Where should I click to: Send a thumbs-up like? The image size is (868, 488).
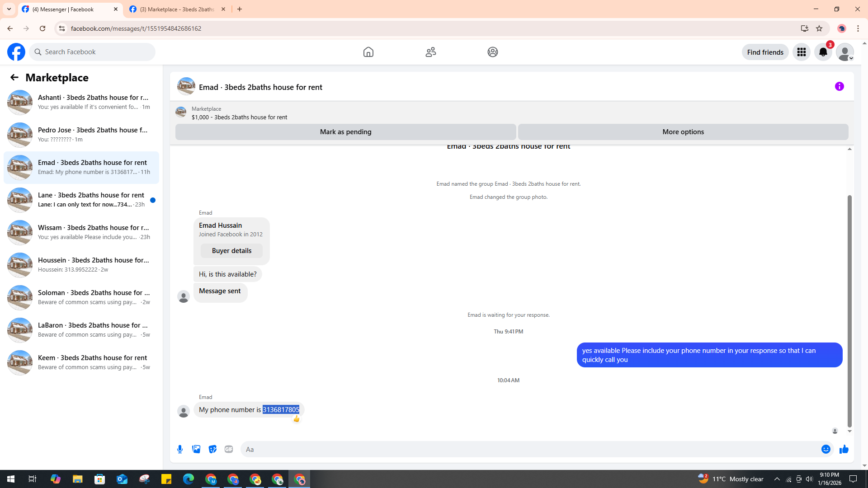(844, 449)
